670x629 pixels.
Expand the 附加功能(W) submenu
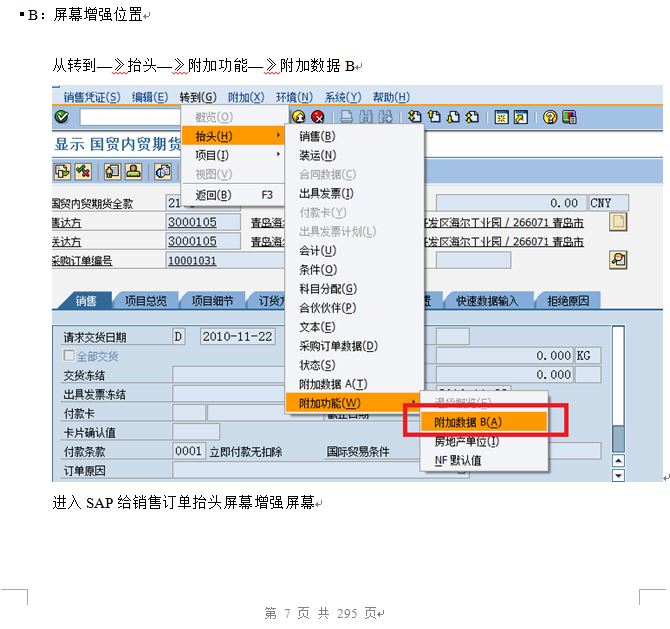tap(354, 403)
